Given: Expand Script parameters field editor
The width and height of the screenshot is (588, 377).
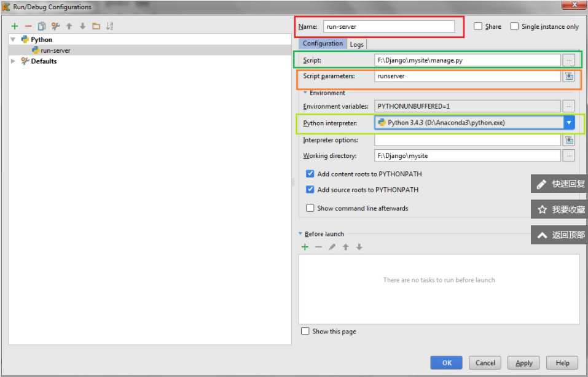Looking at the screenshot, I should click(x=569, y=76).
